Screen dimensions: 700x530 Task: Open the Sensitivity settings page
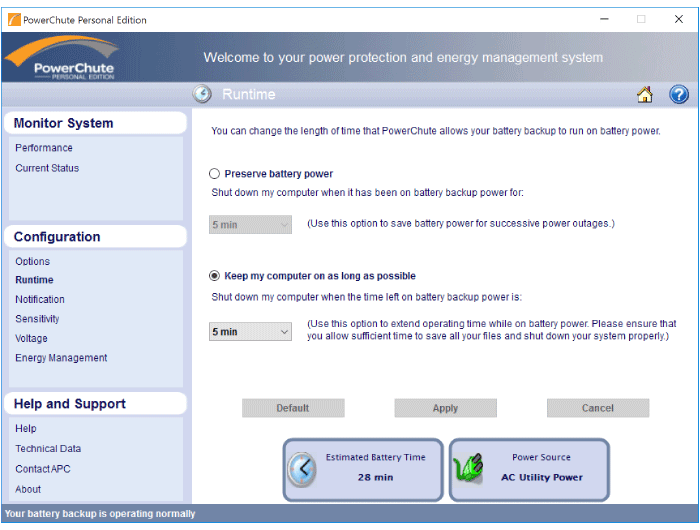pos(37,319)
